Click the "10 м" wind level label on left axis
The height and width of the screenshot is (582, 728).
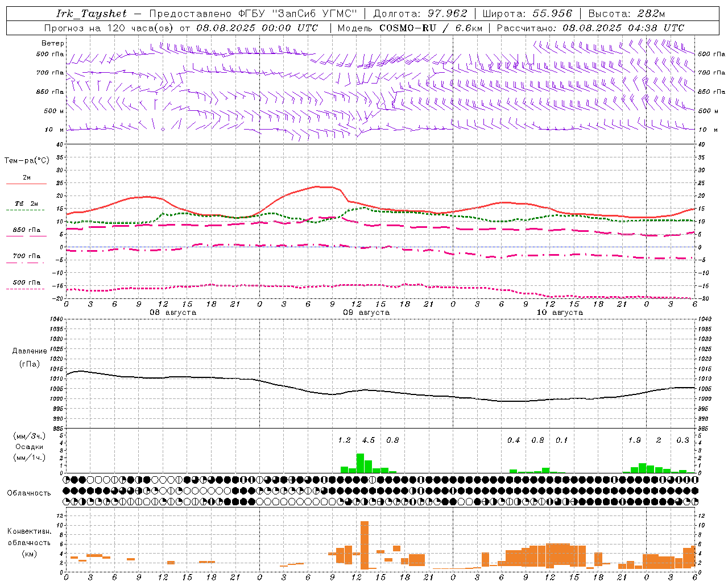click(x=55, y=130)
